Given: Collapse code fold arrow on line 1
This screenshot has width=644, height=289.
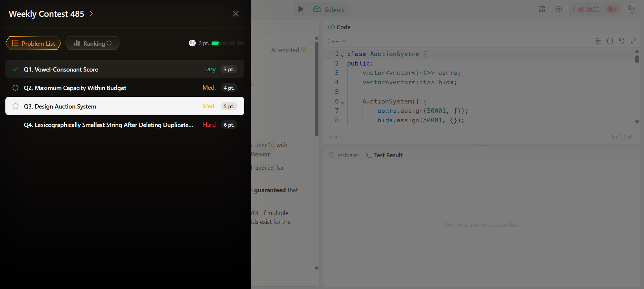Looking at the screenshot, I should (x=342, y=55).
